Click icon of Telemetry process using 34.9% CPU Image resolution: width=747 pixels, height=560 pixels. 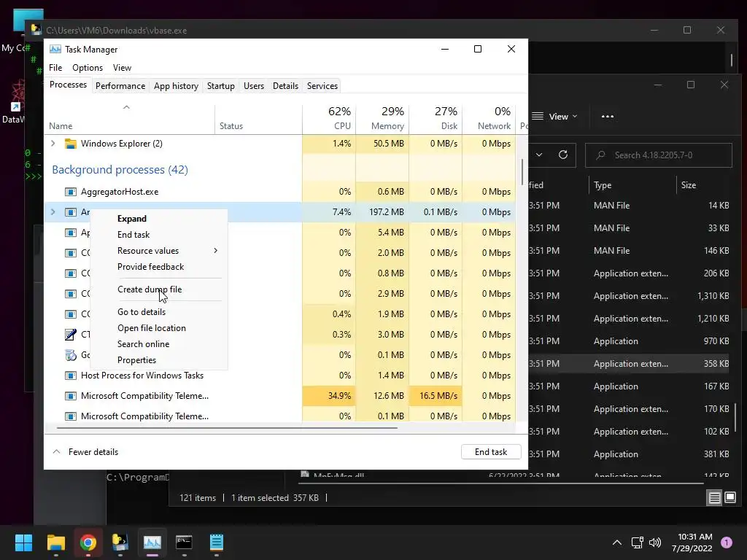click(x=71, y=396)
